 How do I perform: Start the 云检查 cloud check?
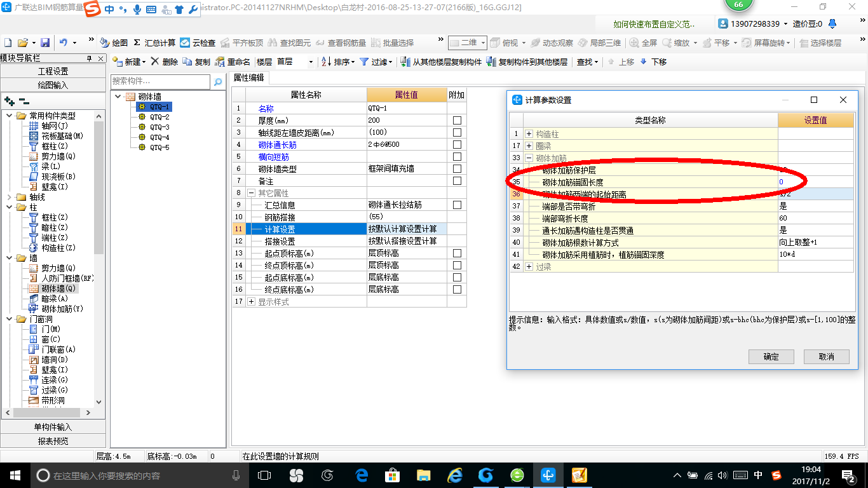(198, 43)
